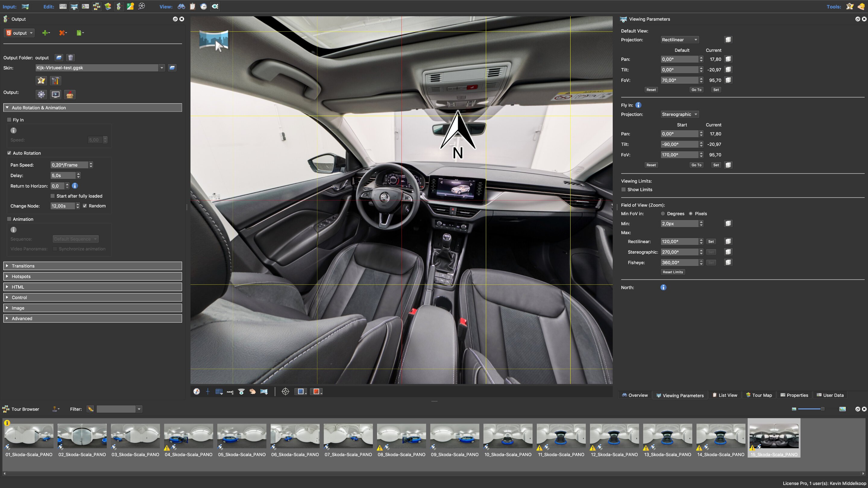The height and width of the screenshot is (488, 868).
Task: Click the delete output folder trash icon
Action: (x=71, y=58)
